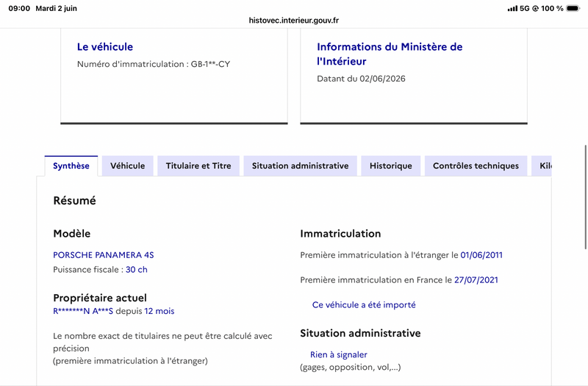Open the partially visible Kilométrage tab
Screen dimensions: 588x386
pyautogui.click(x=542, y=166)
